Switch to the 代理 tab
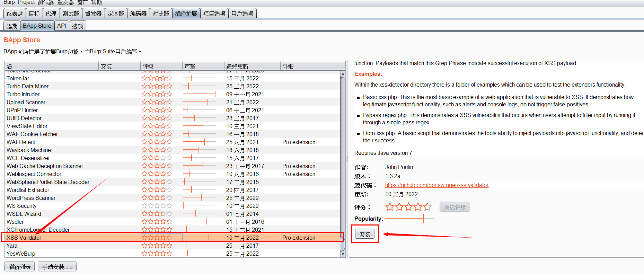 pyautogui.click(x=51, y=14)
